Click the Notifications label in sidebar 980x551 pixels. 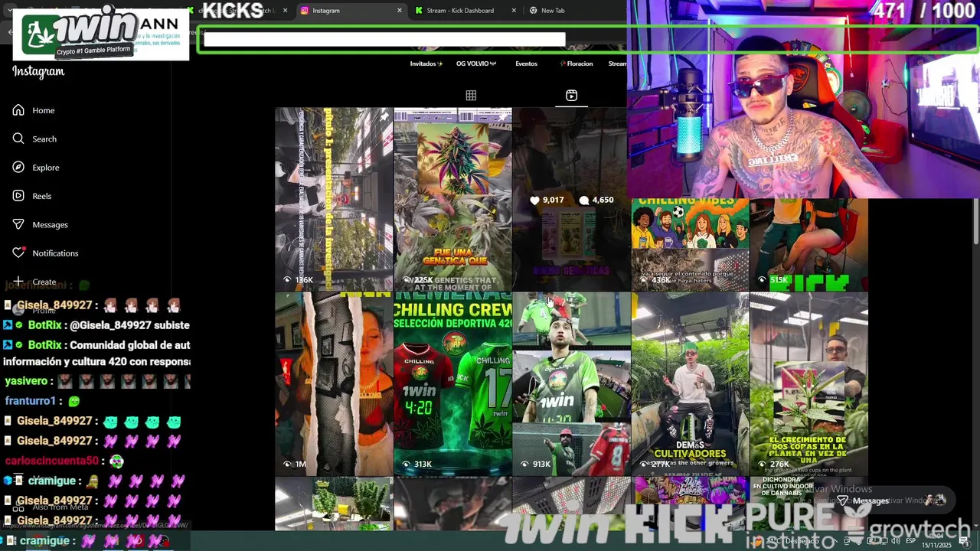click(x=55, y=253)
